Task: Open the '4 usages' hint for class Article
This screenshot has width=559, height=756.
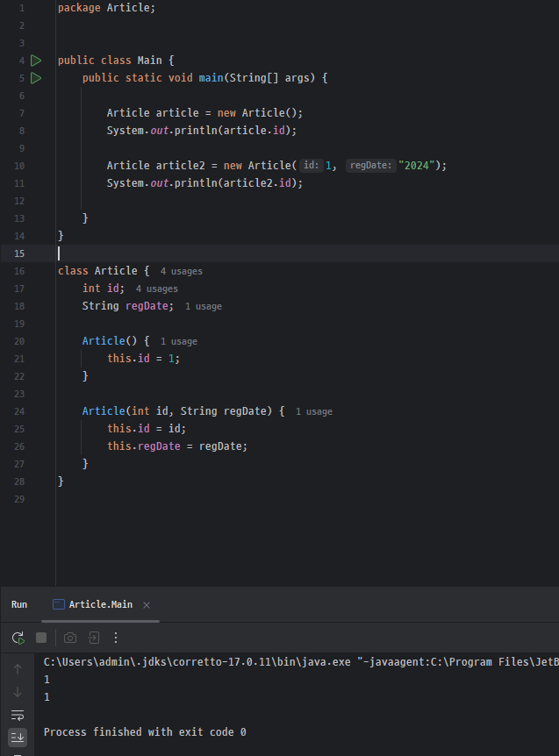Action: coord(182,272)
